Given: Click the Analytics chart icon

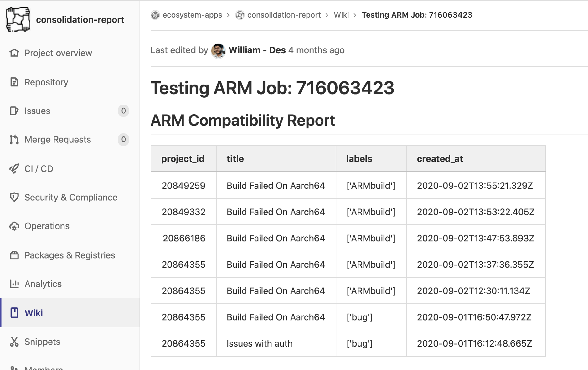Looking at the screenshot, I should click(14, 284).
